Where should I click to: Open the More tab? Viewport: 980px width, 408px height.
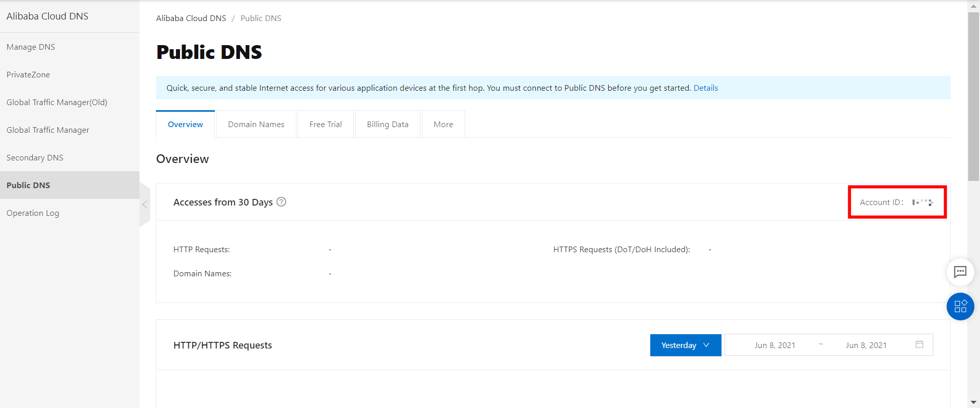tap(444, 124)
